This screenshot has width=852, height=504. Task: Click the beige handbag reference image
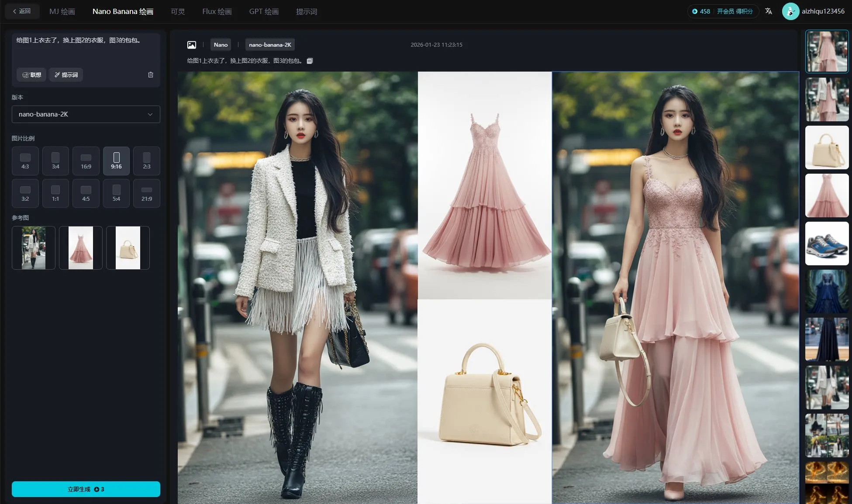(128, 248)
